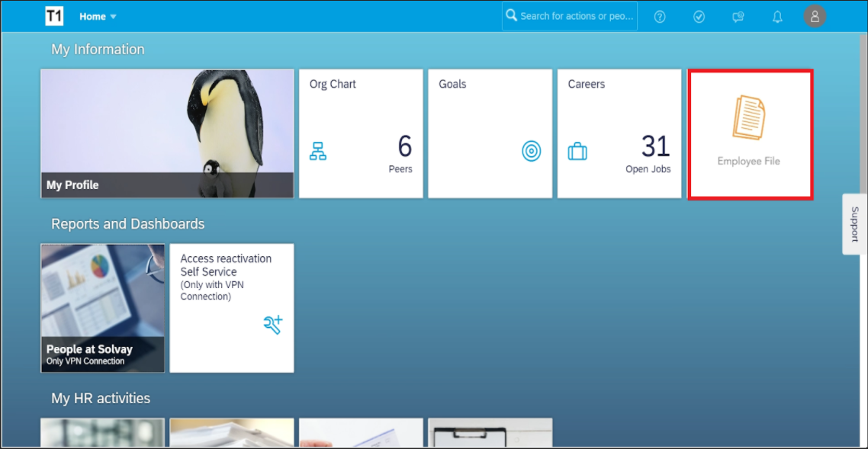Click the magnifying glass search icon
The image size is (868, 449).
pos(512,16)
